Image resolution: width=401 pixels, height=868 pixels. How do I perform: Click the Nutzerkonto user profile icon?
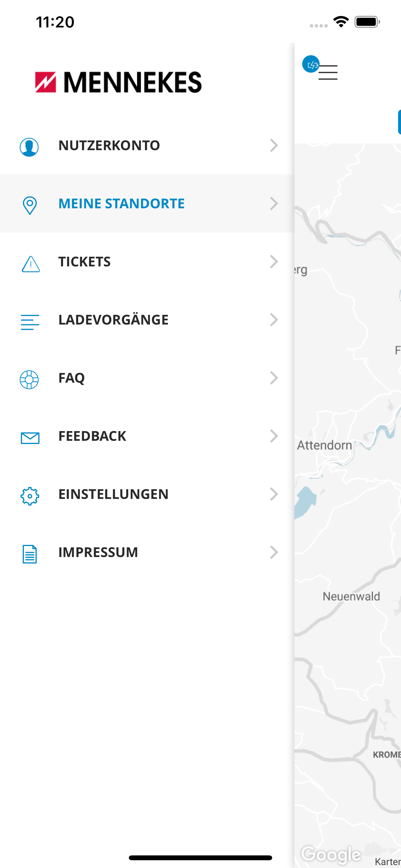click(29, 147)
